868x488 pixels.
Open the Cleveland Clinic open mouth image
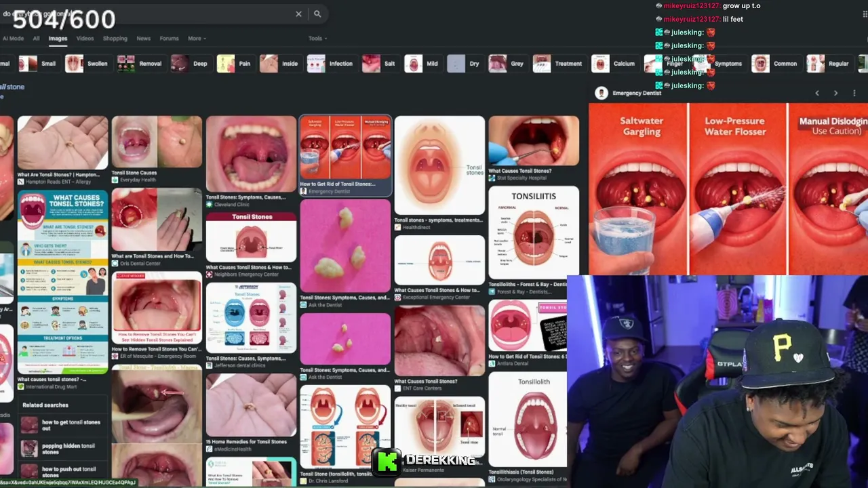pos(251,155)
